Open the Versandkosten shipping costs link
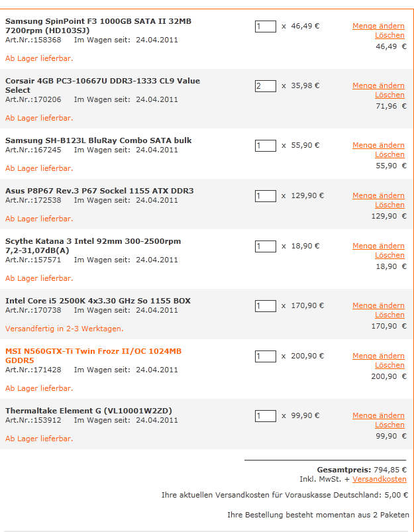Screen dimensions: 414x532 (379, 478)
